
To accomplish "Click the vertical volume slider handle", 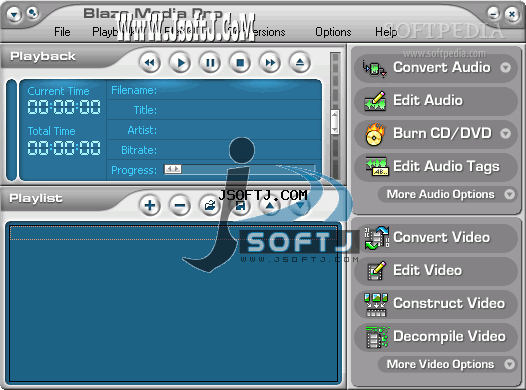I will pyautogui.click(x=335, y=122).
